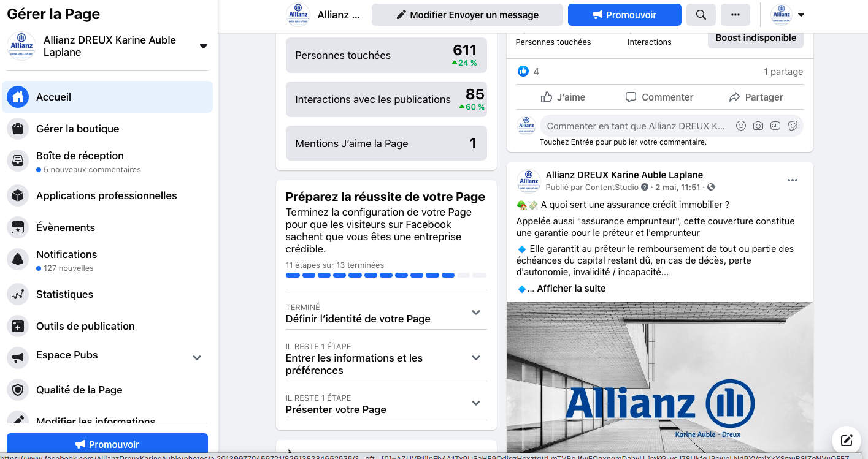868x459 pixels.
Task: Click the Partager button
Action: tap(756, 97)
